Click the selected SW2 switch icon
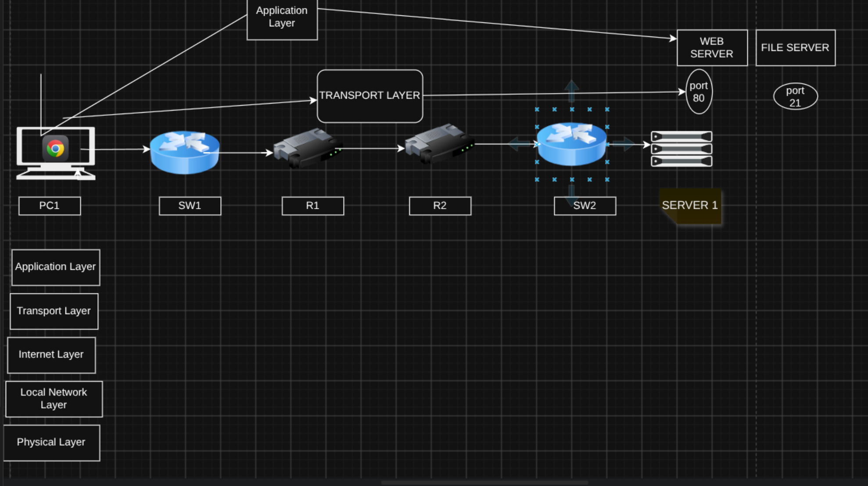Image resolution: width=868 pixels, height=486 pixels. [x=572, y=144]
